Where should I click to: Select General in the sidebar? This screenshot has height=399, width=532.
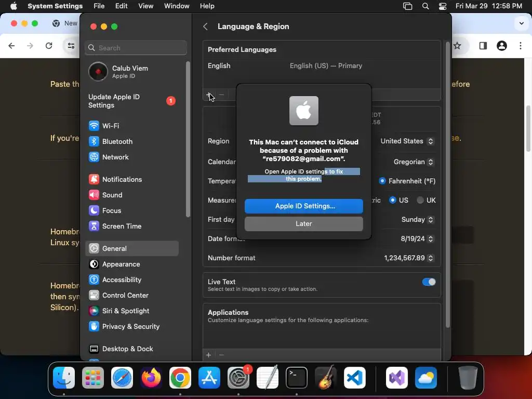coord(131,248)
